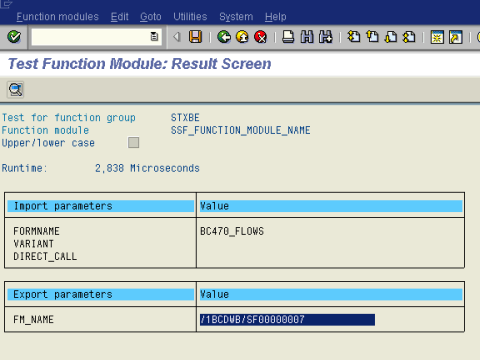Click the Display details magnifier icon
Image resolution: width=480 pixels, height=360 pixels.
coord(16,89)
